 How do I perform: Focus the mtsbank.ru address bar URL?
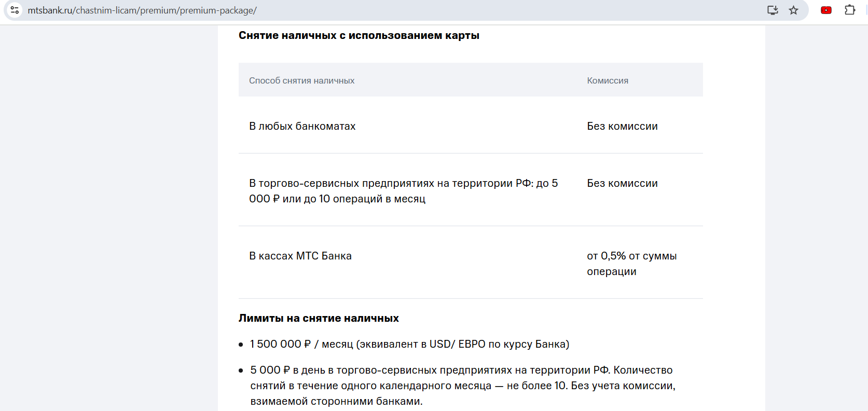[142, 10]
